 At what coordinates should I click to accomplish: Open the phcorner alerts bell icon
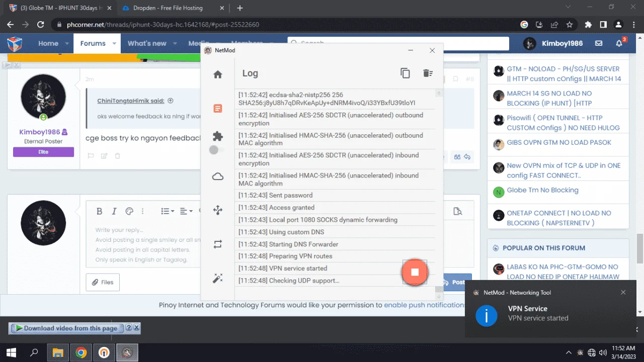619,43
